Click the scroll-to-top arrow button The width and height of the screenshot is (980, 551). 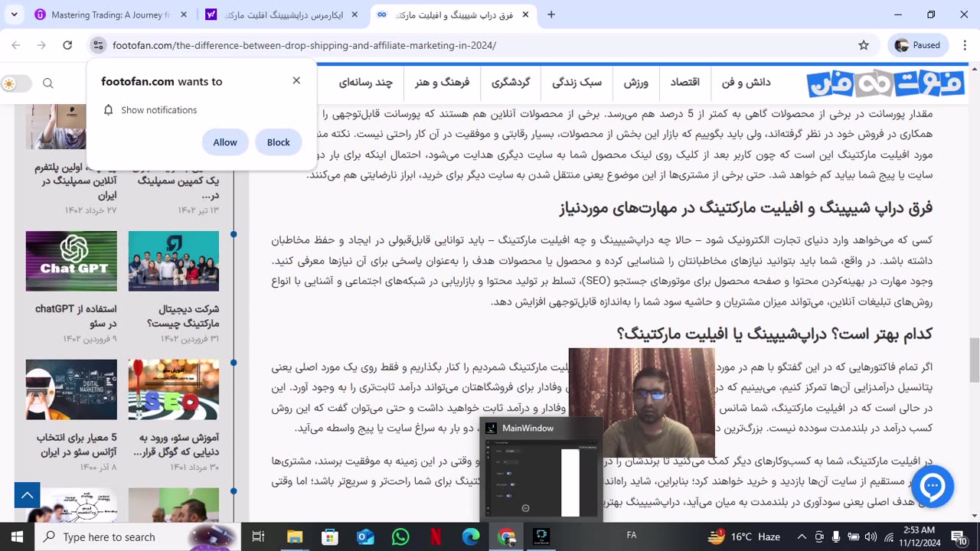click(x=27, y=495)
